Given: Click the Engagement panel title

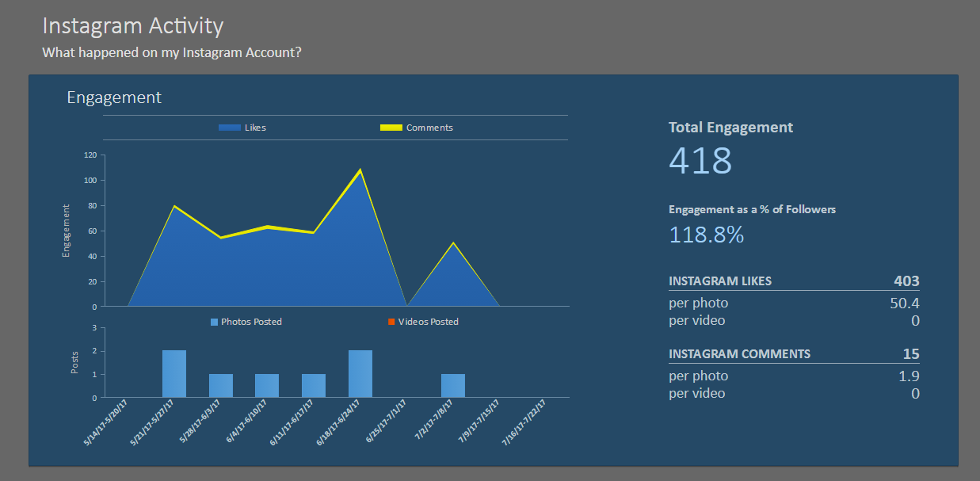Looking at the screenshot, I should [x=114, y=97].
